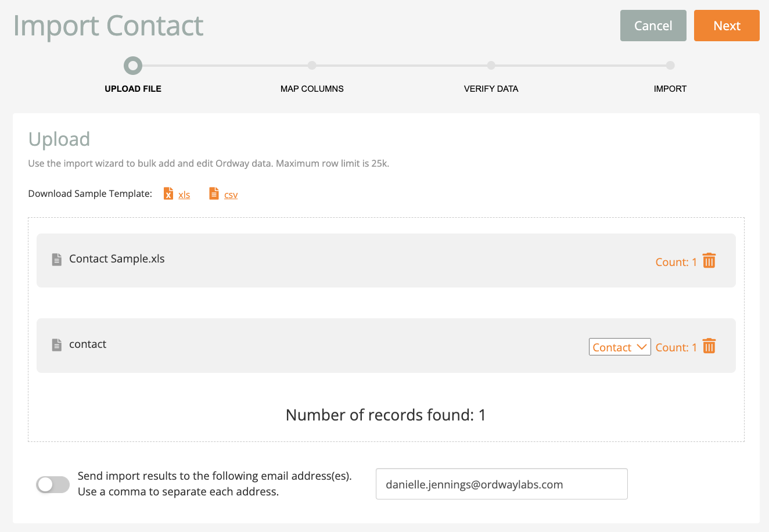Viewport: 769px width, 532px height.
Task: Select the Import step
Action: (670, 89)
